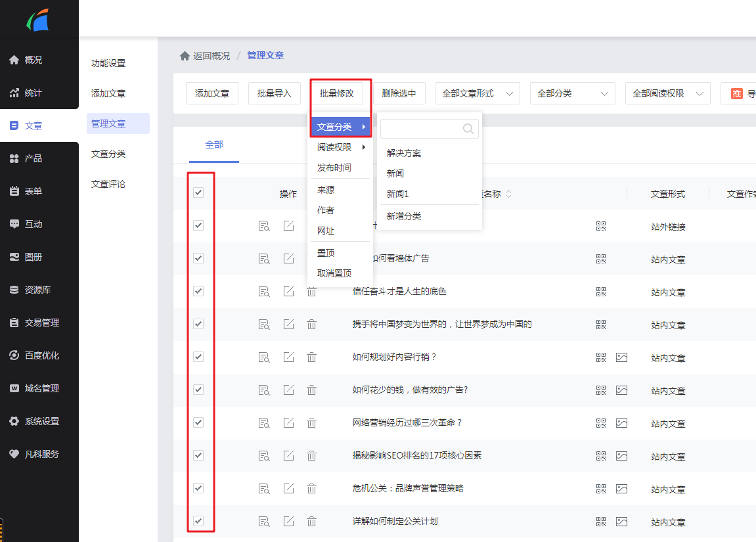This screenshot has height=542, width=756.
Task: Uncheck checkbox for 如何规划好内容行销？
Action: 198,356
